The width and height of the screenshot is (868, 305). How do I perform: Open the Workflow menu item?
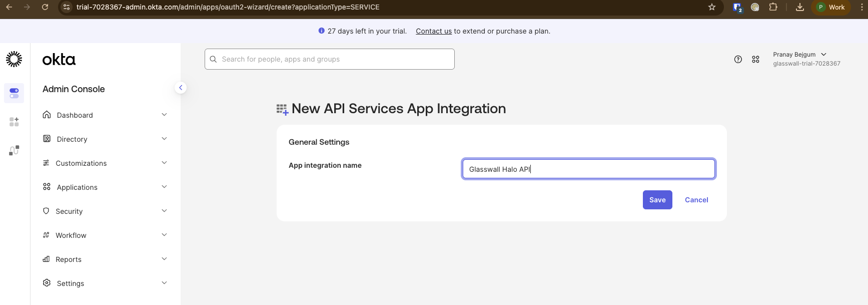[105, 235]
